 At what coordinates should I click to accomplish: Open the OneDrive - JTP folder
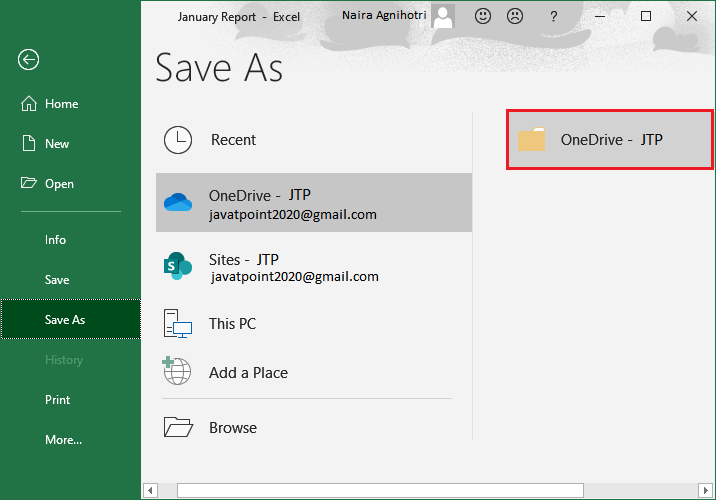tap(610, 140)
